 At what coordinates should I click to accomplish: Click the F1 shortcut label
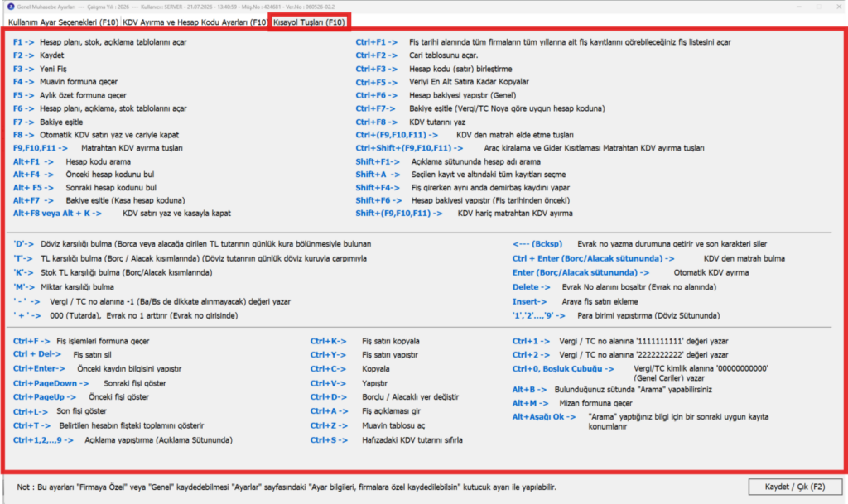24,42
